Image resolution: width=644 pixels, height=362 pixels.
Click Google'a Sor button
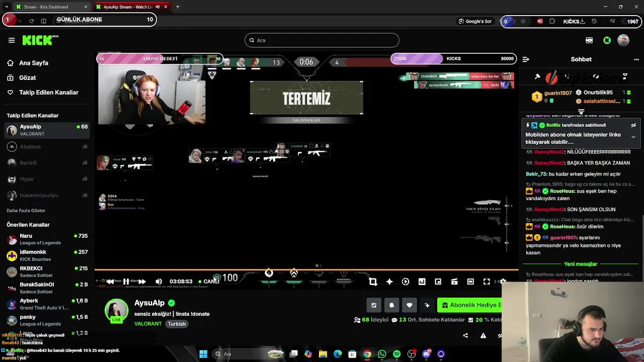[475, 21]
